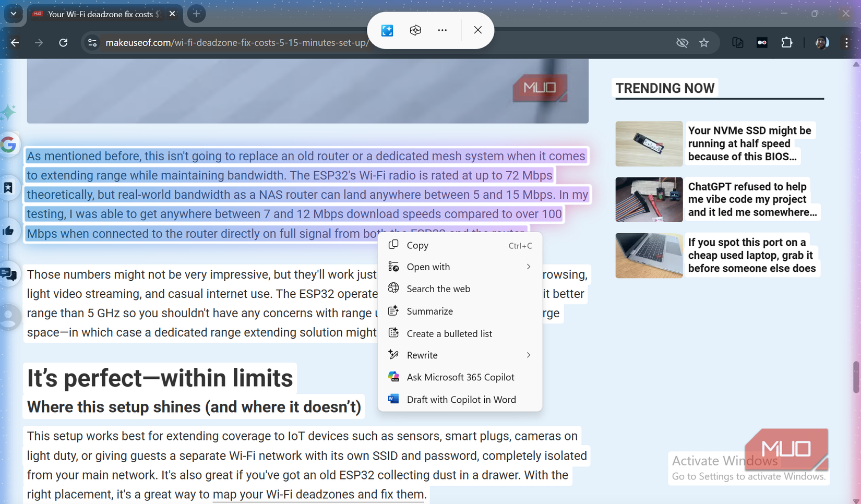Click the NVMe SSD article thumbnail
Image resolution: width=861 pixels, height=504 pixels.
pyautogui.click(x=649, y=144)
